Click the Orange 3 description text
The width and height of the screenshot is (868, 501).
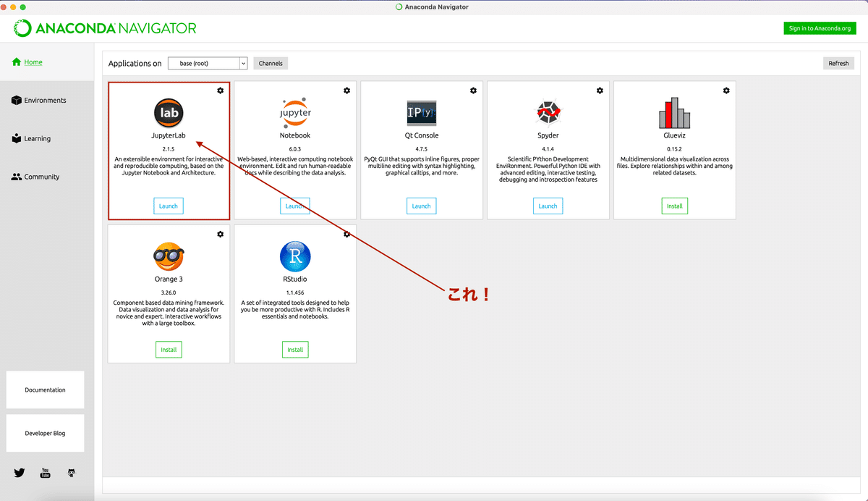(x=169, y=313)
